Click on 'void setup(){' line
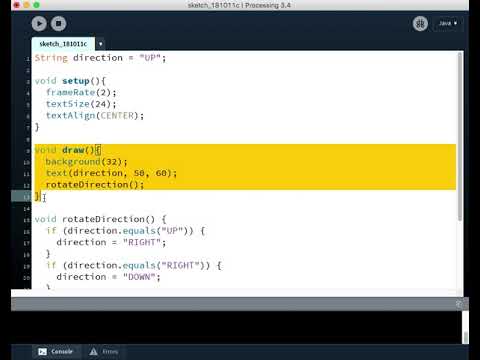The width and height of the screenshot is (480, 360). (x=70, y=81)
